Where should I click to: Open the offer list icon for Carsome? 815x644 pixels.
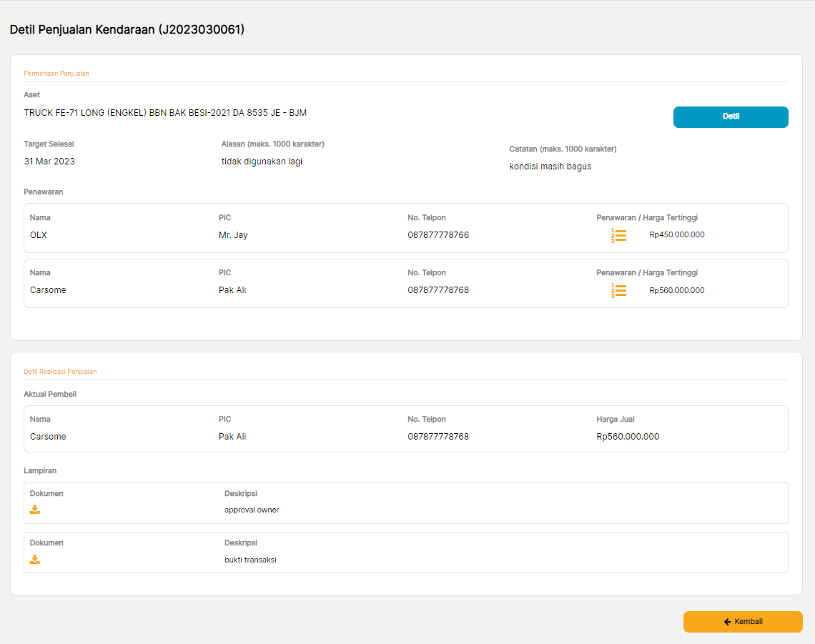(619, 290)
